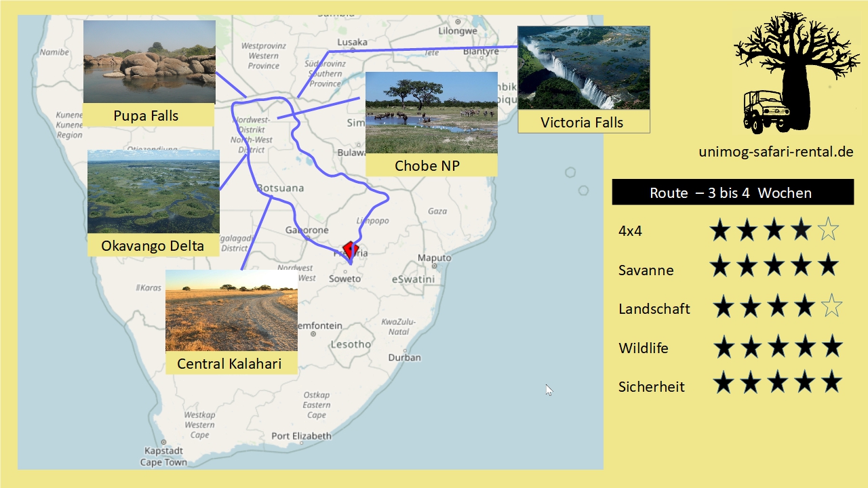Click the eSwatini map label
The width and height of the screenshot is (868, 488).
[x=412, y=279]
